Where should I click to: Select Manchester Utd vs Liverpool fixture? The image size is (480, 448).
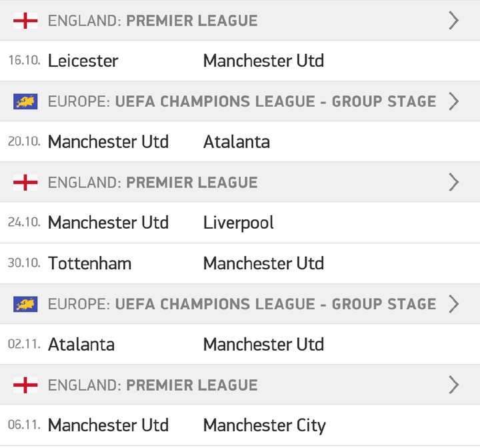tap(240, 222)
